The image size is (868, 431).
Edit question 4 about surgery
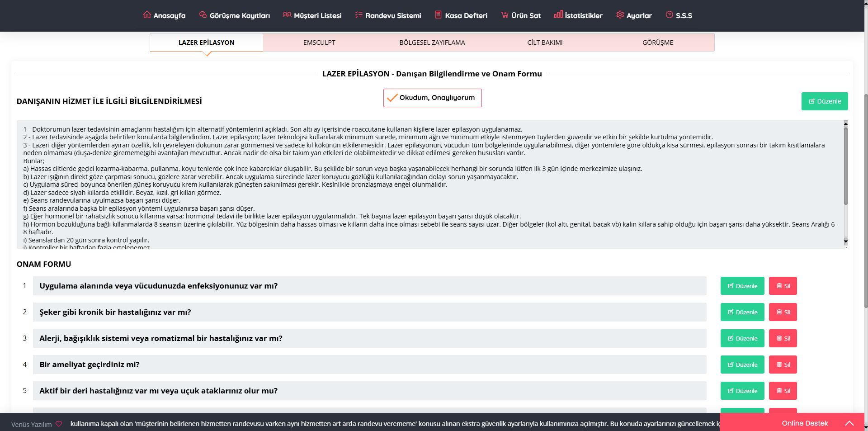click(742, 365)
